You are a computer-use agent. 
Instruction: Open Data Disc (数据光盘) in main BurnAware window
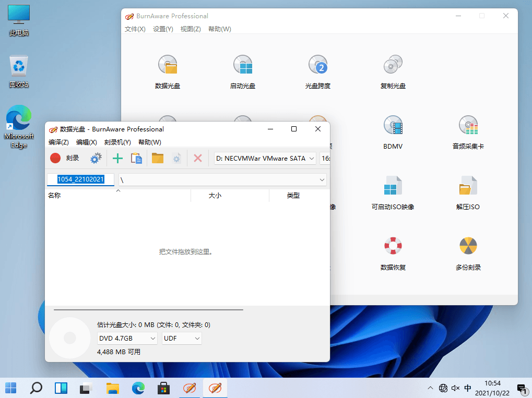click(168, 71)
